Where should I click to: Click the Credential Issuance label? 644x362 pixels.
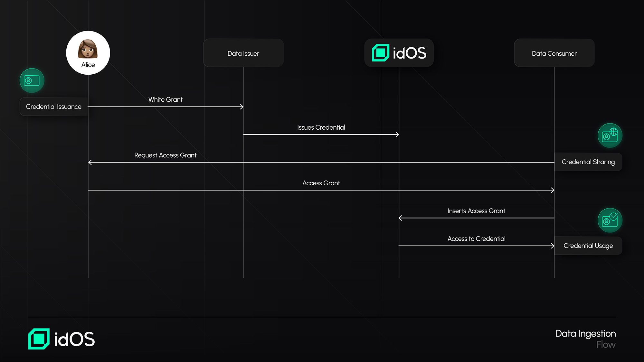[x=54, y=107]
